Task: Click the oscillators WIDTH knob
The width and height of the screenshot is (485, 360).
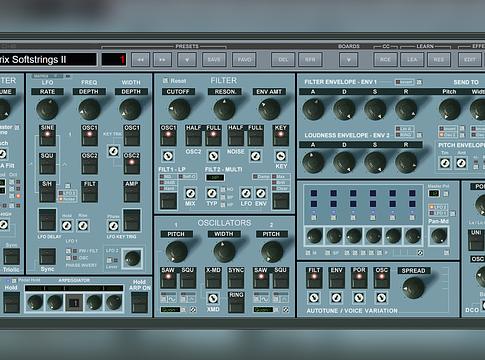Action: (x=224, y=252)
